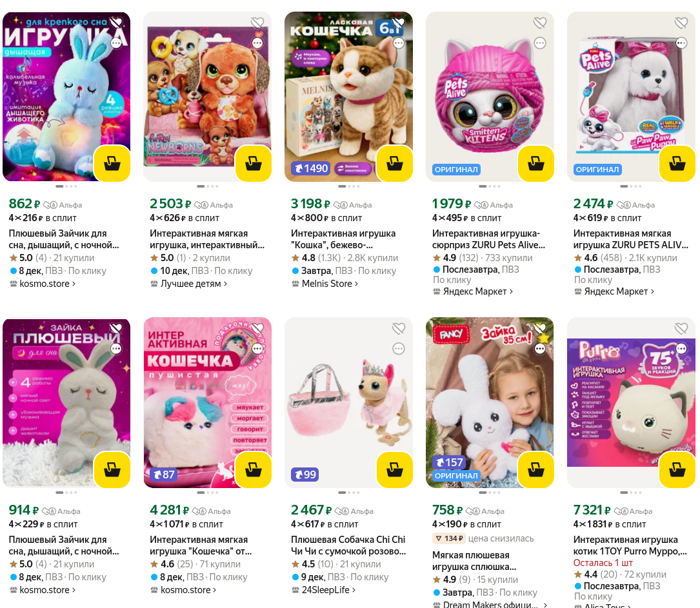Click the 2 474 ₽ price of ZURU puppy
Viewport: 700px width, 608px height.
tap(594, 203)
